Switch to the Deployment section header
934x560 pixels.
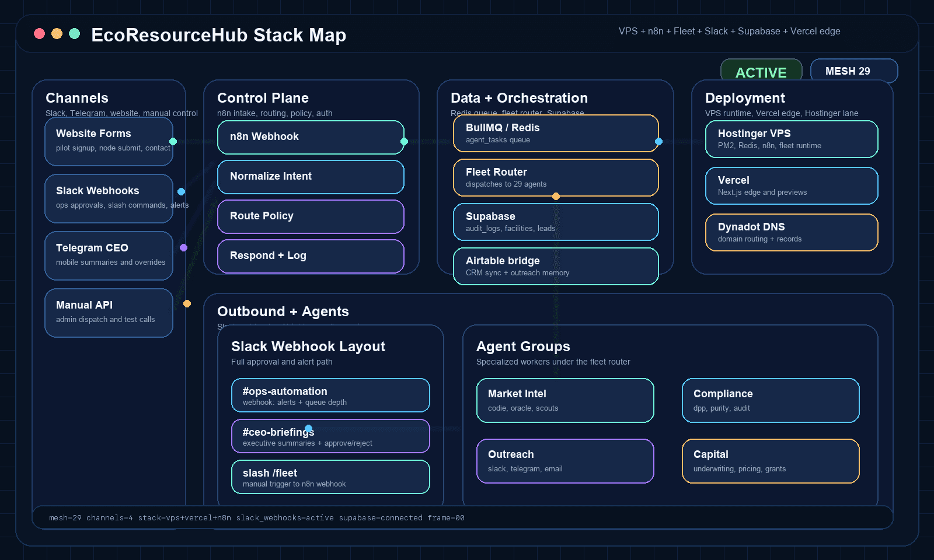click(x=744, y=98)
